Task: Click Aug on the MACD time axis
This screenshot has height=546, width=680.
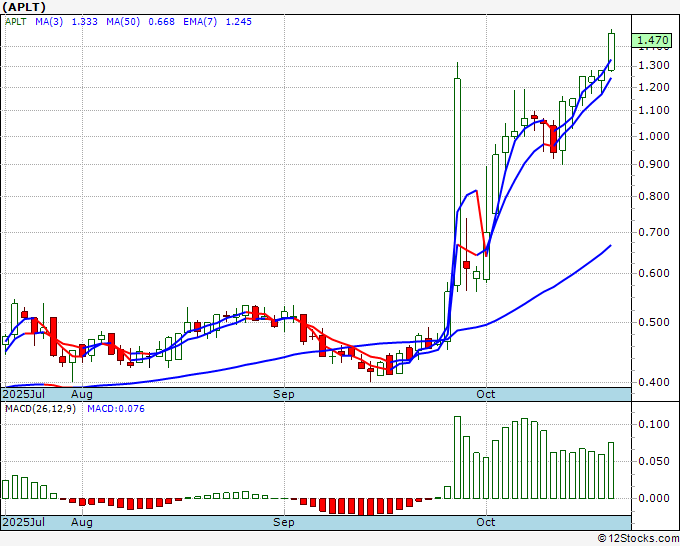Action: [x=82, y=522]
